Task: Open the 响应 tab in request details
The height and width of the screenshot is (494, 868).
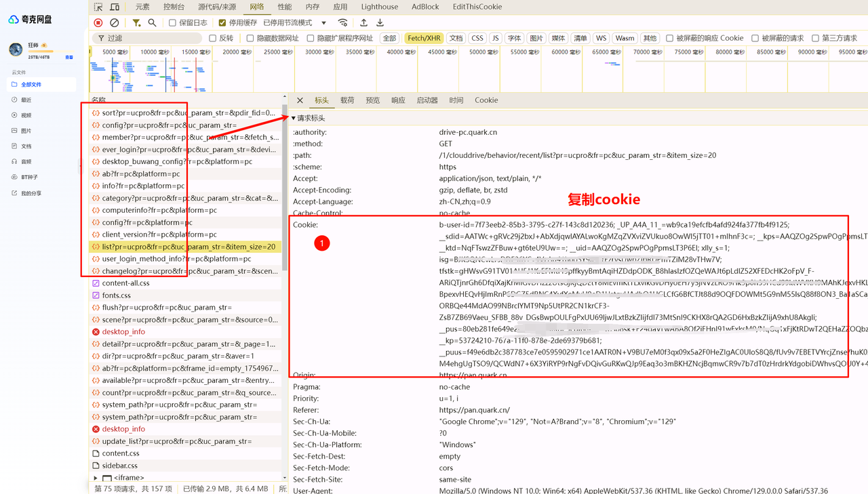Action: click(398, 100)
